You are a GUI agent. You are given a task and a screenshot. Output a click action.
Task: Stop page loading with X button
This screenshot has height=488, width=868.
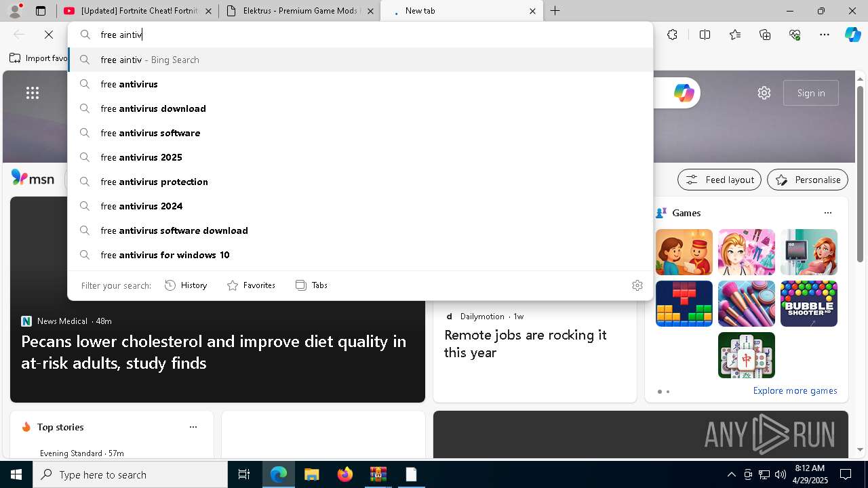pos(49,35)
